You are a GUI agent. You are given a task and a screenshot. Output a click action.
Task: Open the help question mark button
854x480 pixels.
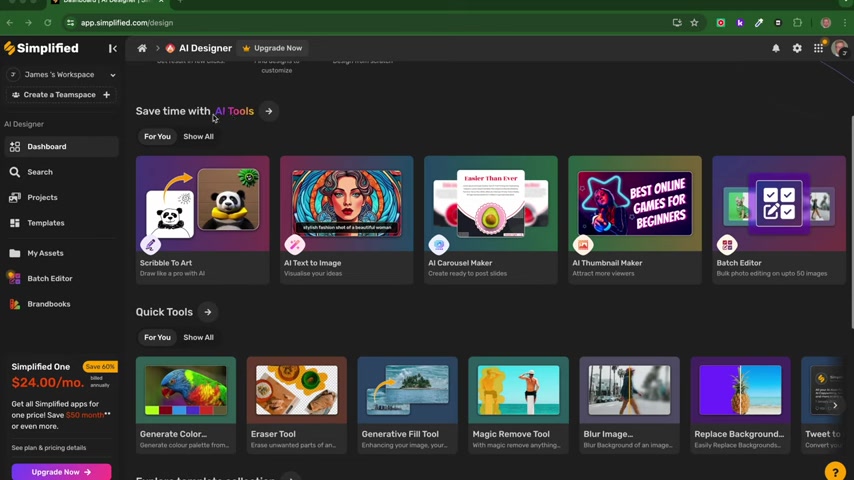(835, 471)
